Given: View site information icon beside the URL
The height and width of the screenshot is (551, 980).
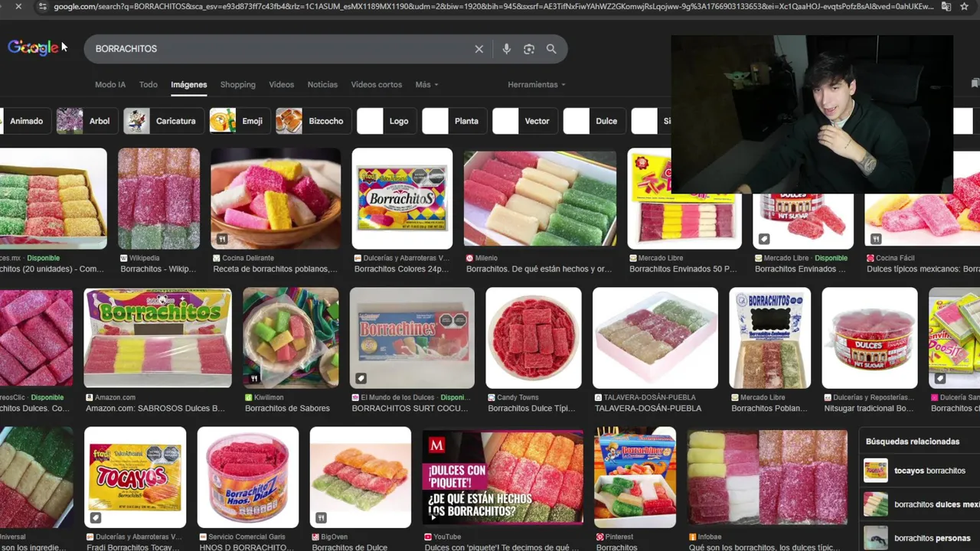Looking at the screenshot, I should pyautogui.click(x=42, y=6).
